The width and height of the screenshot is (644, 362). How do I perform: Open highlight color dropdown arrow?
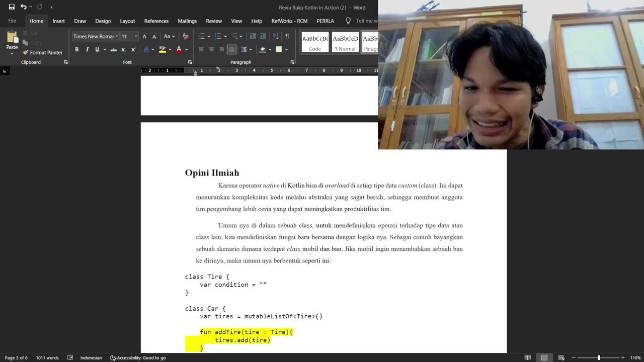[170, 49]
